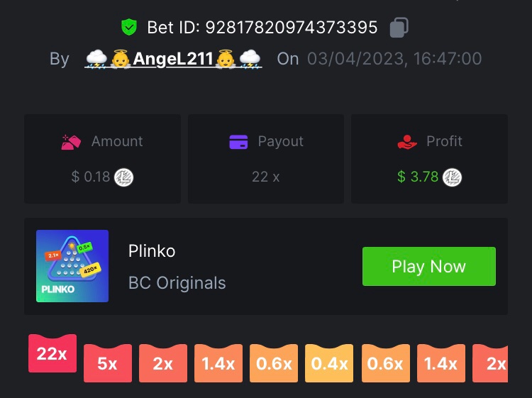This screenshot has width=532, height=398.
Task: Copy the Bet ID with the copy icon
Action: 399,27
